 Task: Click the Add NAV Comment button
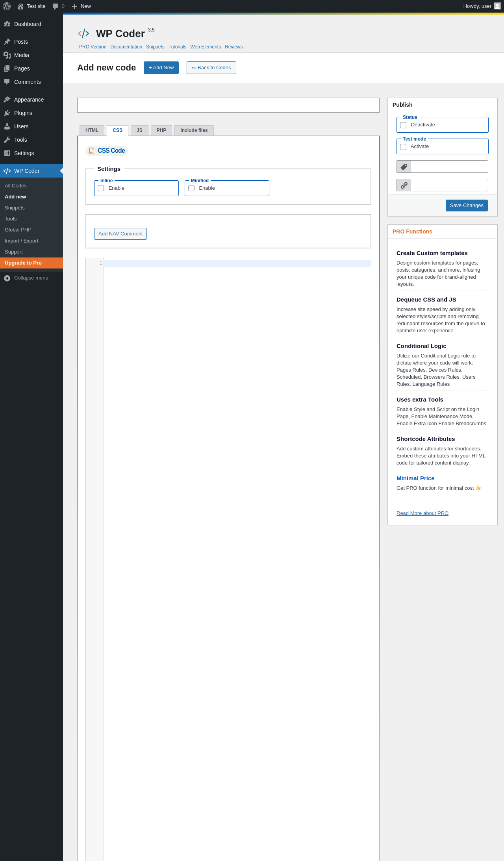coord(120,234)
